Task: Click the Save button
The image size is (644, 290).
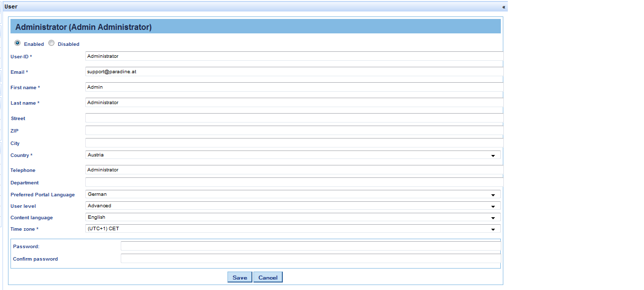Action: (239, 278)
